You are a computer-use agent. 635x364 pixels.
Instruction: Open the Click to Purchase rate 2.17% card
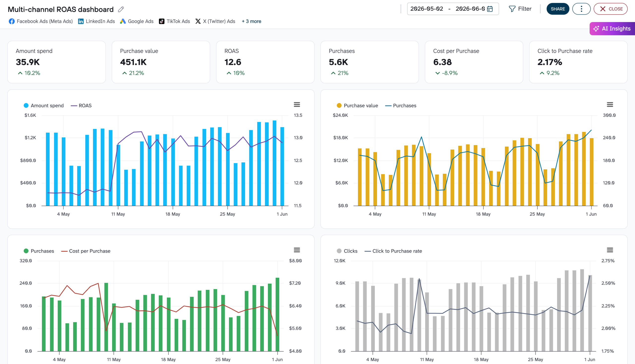pos(578,62)
